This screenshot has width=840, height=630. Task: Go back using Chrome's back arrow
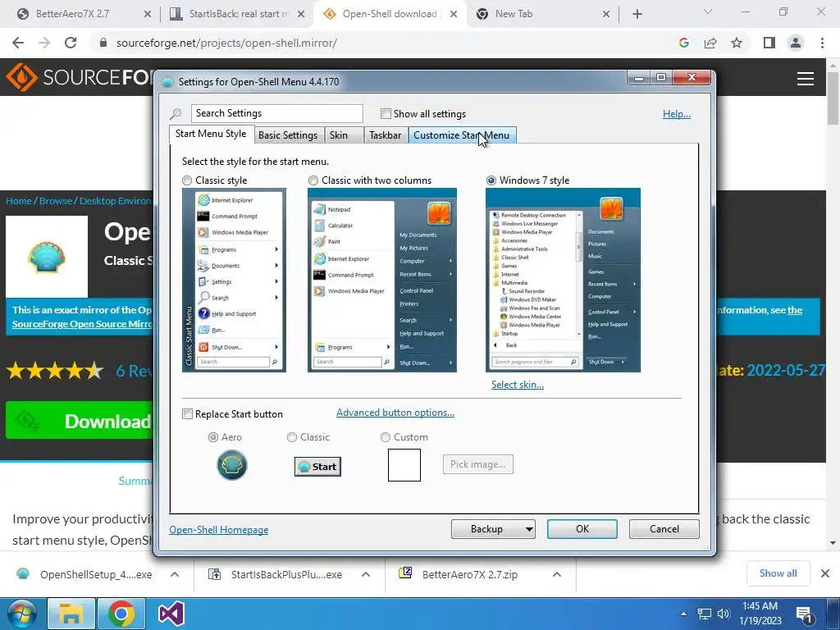pos(18,43)
